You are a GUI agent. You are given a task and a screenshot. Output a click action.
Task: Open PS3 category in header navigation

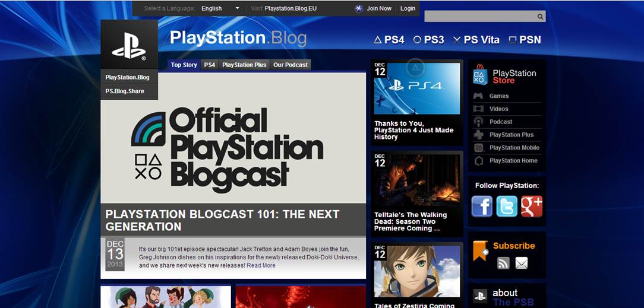coord(428,40)
